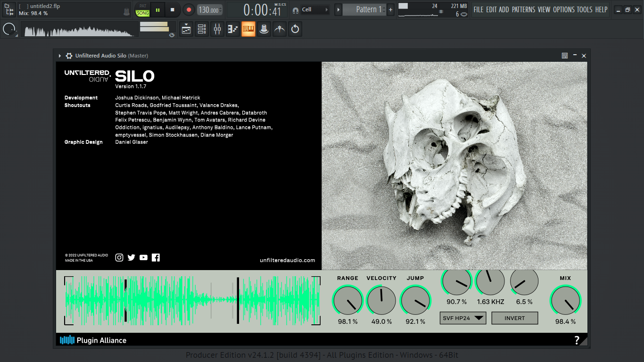Open the EDIT menu

(491, 9)
